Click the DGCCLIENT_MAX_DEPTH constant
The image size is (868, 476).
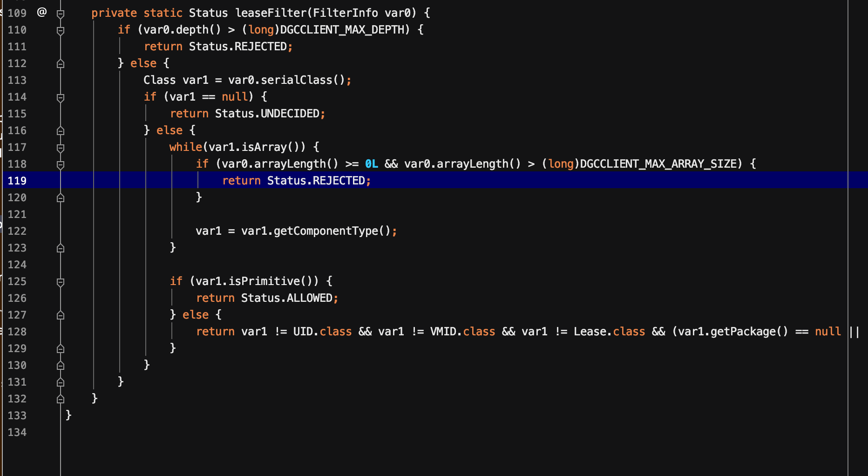[x=345, y=30]
